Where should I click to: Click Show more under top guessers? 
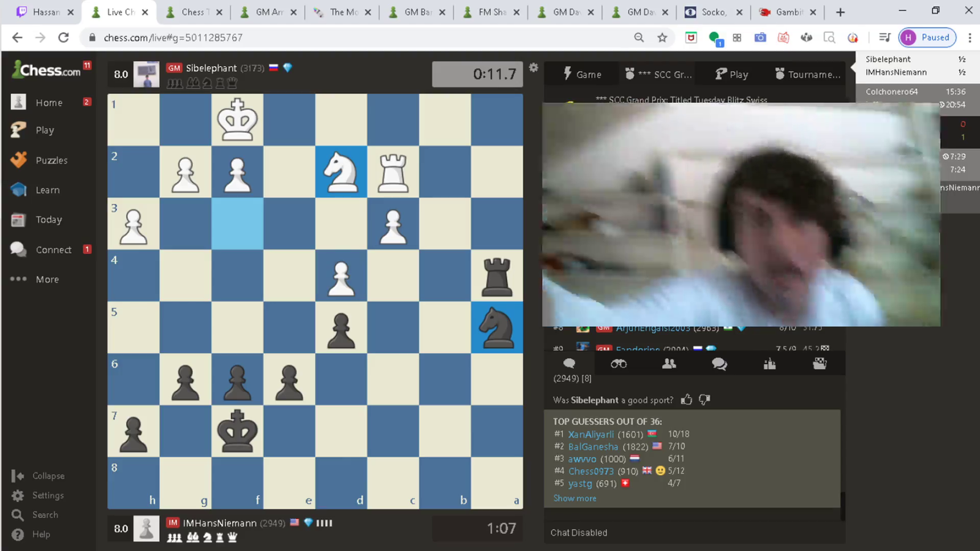coord(575,498)
